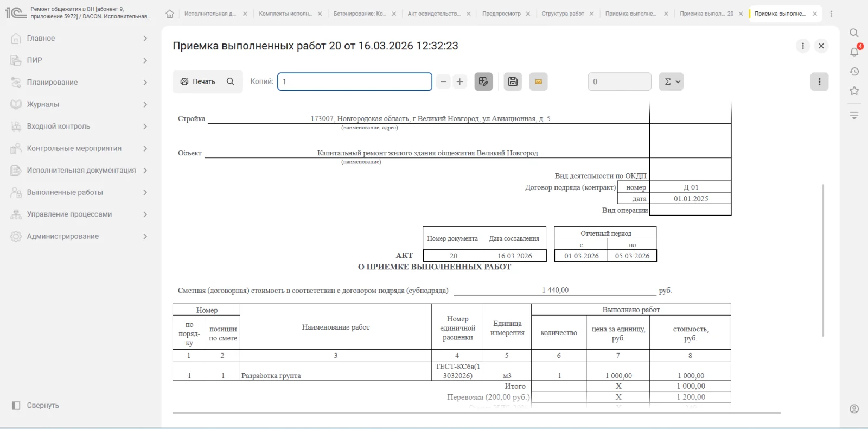Viewport: 868px width, 429px height.
Task: Open favorites star icon
Action: 854,91
